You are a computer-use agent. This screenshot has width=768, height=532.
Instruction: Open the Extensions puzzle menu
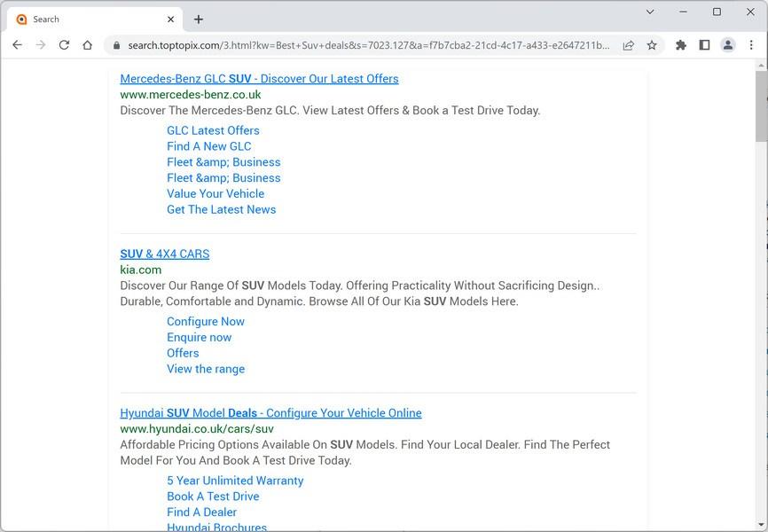681,45
